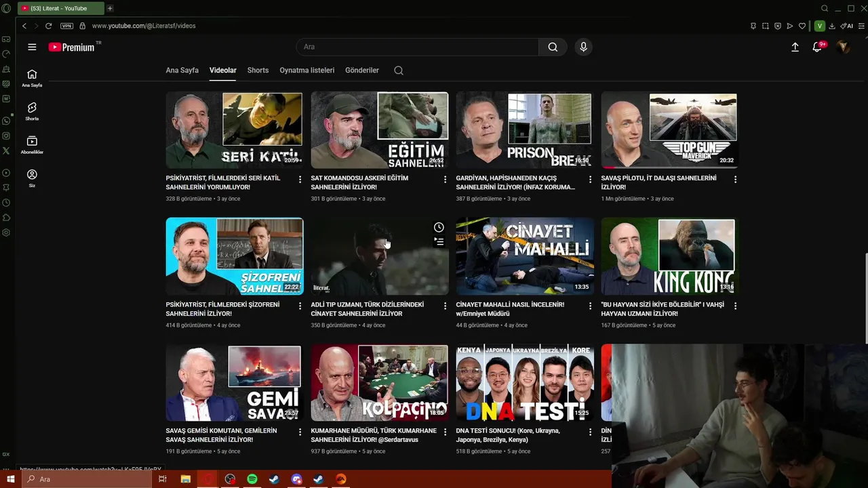Screen dimensions: 868x488
Task: Open browser tab search magnifier
Action: point(825,8)
